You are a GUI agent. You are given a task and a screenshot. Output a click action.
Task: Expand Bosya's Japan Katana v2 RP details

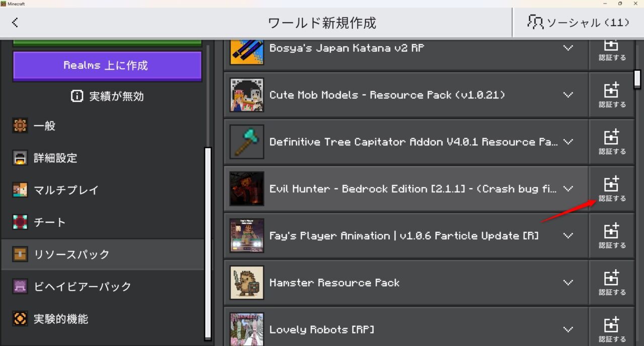[568, 48]
